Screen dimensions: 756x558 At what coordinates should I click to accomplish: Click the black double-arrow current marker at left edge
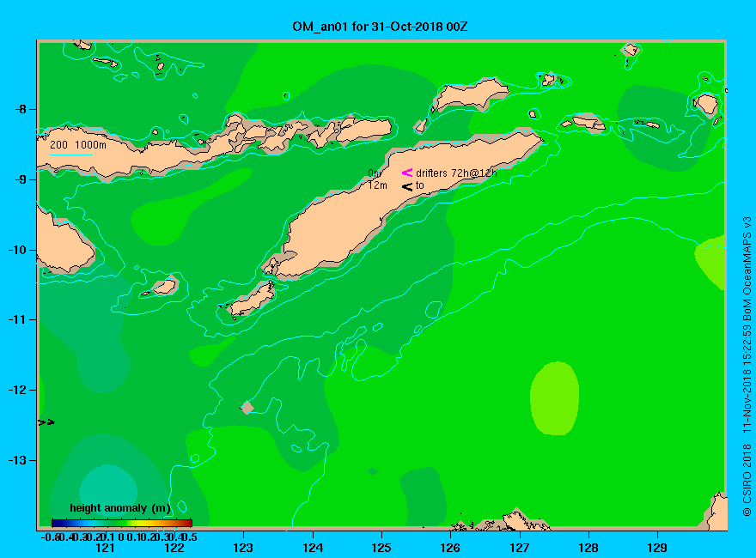point(46,422)
